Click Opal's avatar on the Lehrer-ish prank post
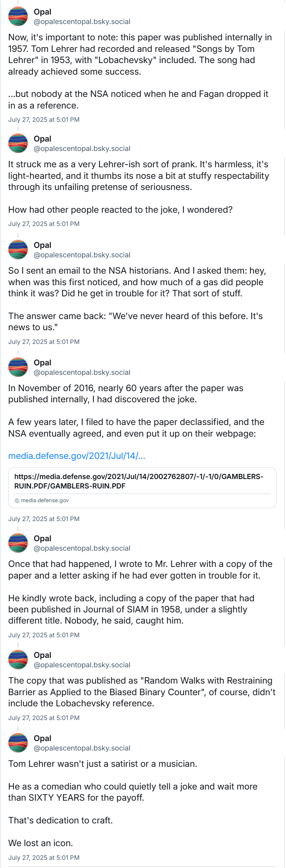 point(18,143)
